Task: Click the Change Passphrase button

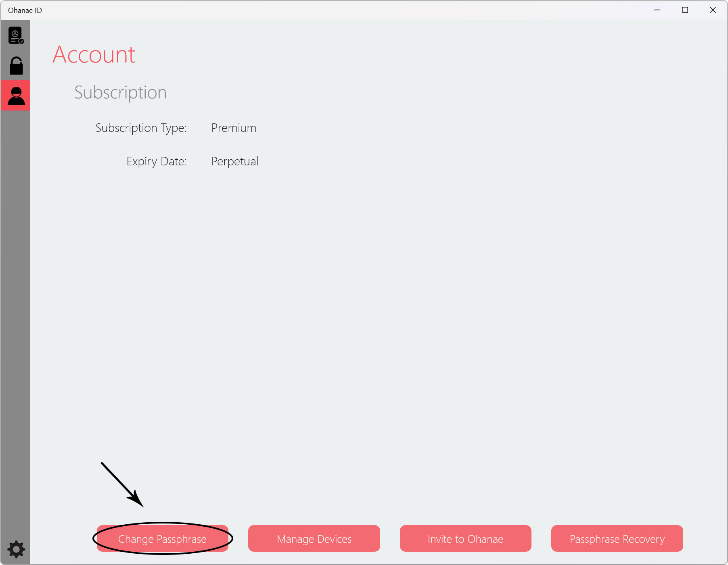Action: [x=163, y=538]
